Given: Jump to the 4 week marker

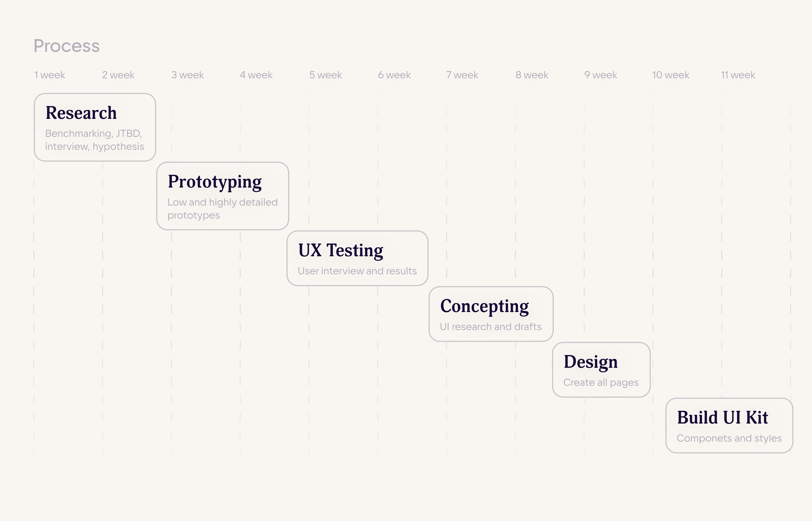Looking at the screenshot, I should (x=256, y=75).
